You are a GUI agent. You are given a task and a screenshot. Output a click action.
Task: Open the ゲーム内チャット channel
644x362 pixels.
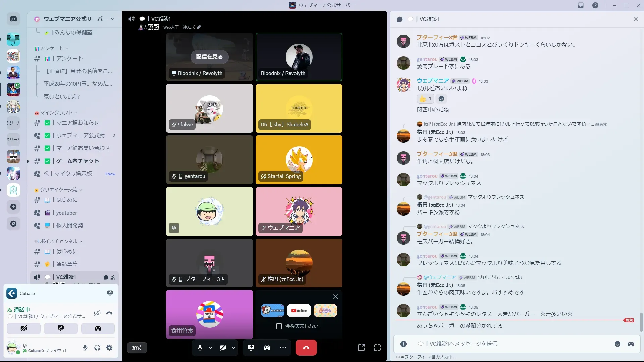pyautogui.click(x=77, y=161)
